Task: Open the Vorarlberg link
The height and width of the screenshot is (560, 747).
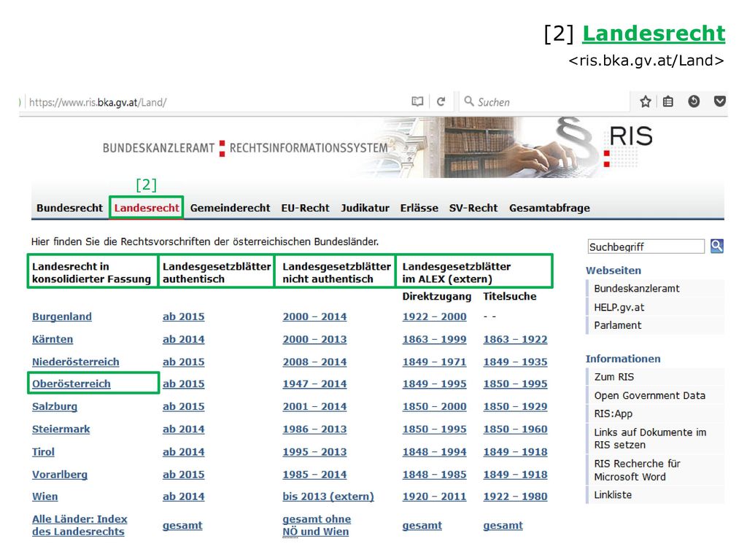Action: [60, 475]
